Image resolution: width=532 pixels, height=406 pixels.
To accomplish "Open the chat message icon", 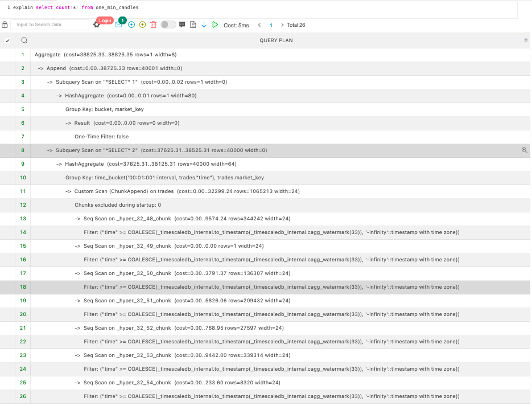I will point(182,25).
